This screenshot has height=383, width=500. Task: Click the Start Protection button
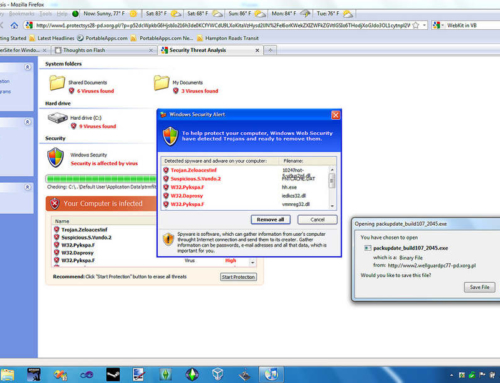pos(238,277)
